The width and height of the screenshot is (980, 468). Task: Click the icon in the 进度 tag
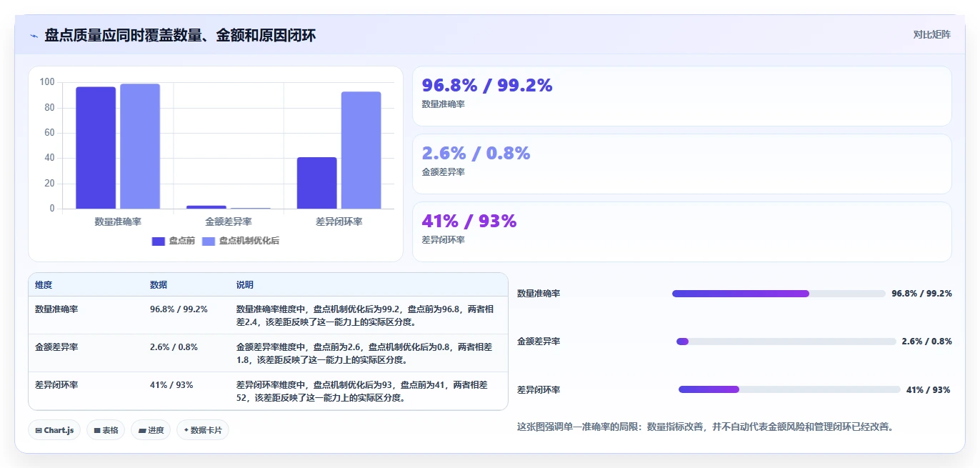tap(142, 431)
